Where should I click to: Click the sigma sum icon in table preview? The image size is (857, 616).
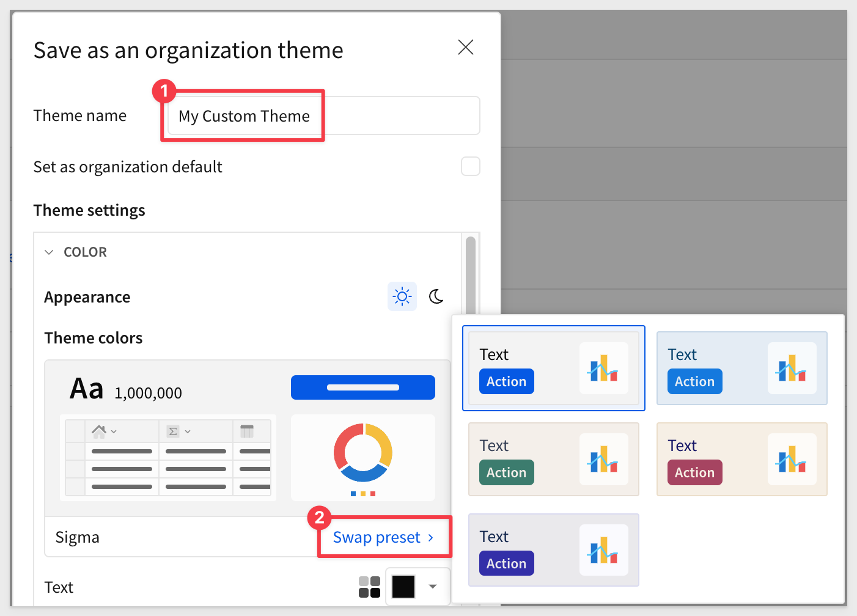coord(173,431)
